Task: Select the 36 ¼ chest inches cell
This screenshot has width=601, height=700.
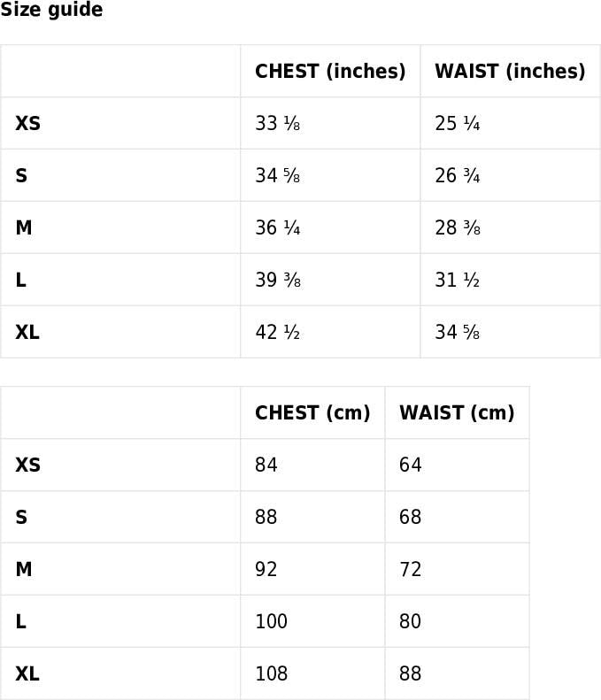Action: click(x=278, y=228)
